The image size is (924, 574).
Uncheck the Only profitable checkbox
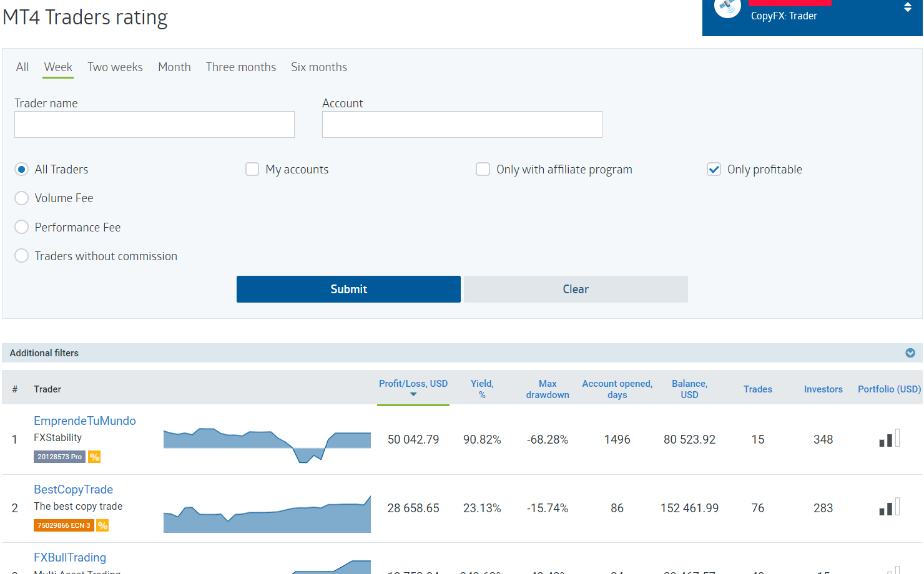pos(714,169)
